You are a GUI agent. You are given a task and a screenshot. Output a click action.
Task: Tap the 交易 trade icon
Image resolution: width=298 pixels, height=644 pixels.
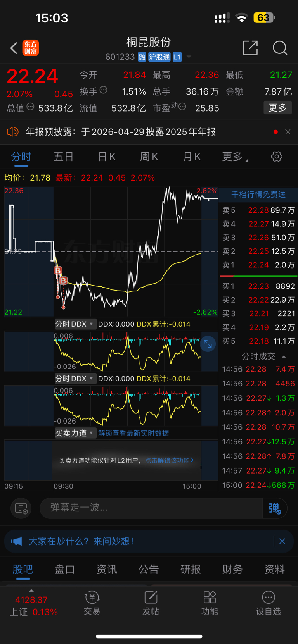tap(92, 604)
